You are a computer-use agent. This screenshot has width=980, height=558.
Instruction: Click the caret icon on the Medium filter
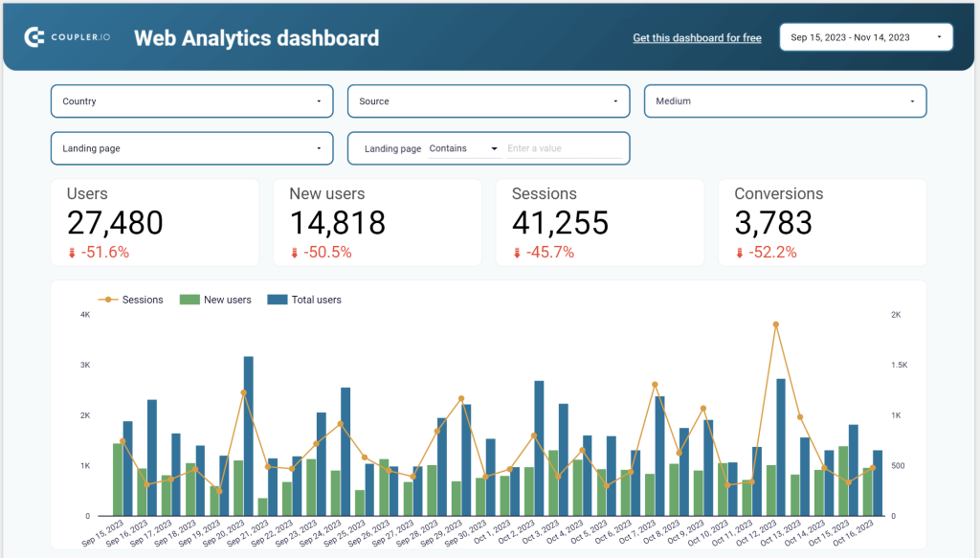pyautogui.click(x=914, y=100)
